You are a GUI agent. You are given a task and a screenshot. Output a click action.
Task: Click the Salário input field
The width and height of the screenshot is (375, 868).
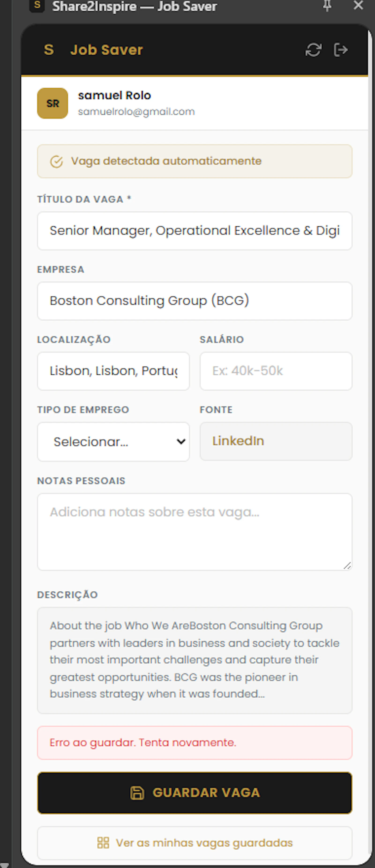(276, 371)
